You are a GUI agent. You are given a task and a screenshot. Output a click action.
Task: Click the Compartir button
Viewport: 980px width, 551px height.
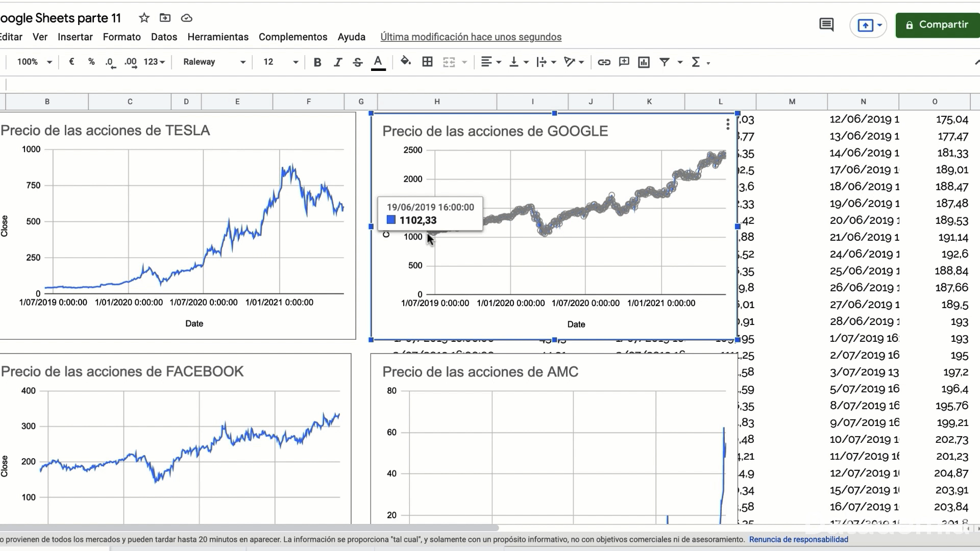[937, 24]
